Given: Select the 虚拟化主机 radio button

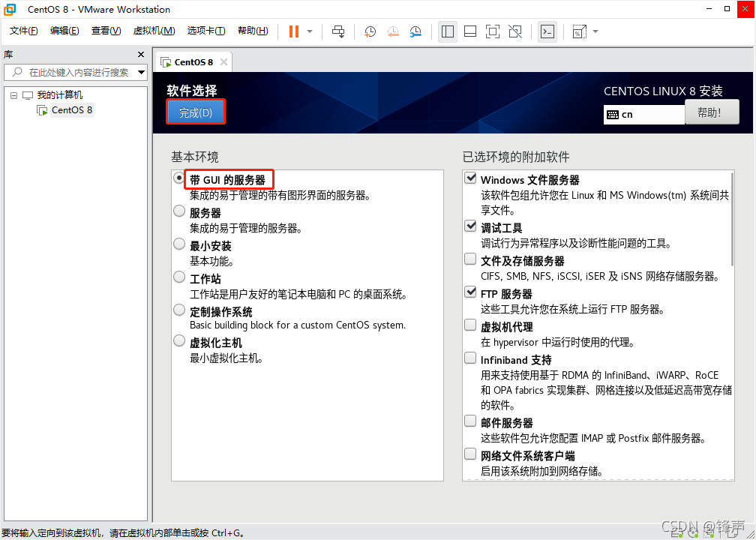Looking at the screenshot, I should (178, 340).
